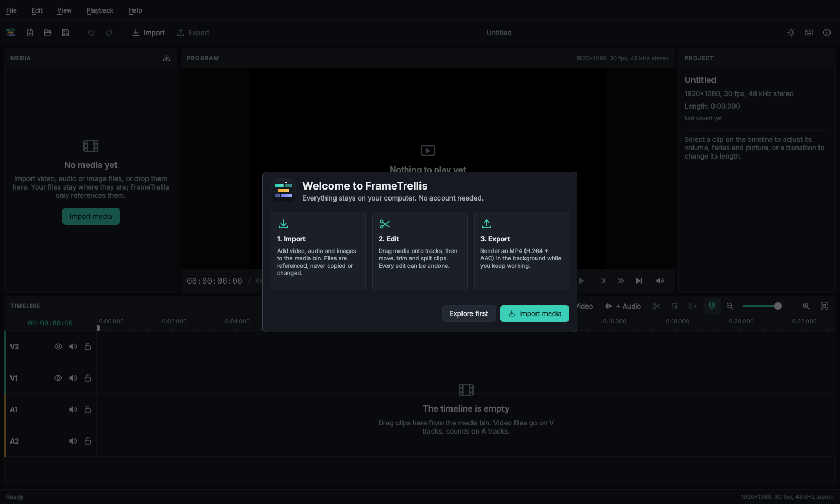Lock the V2 track

pyautogui.click(x=88, y=346)
